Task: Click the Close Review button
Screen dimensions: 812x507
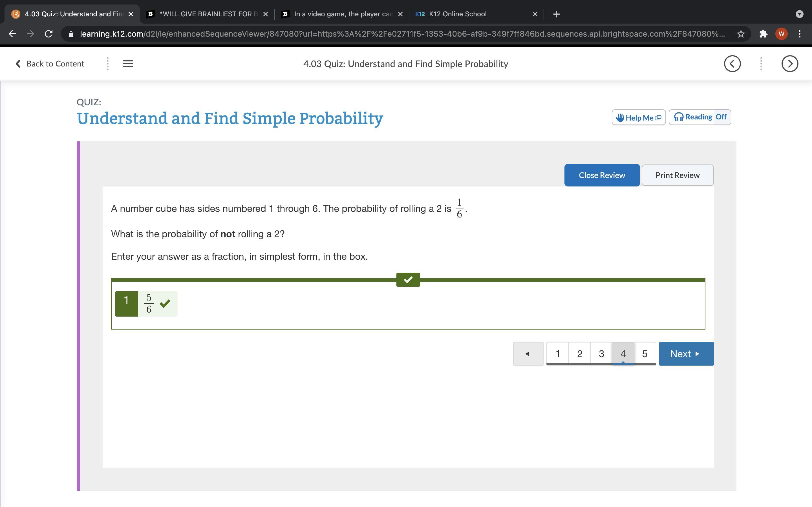Action: (x=602, y=175)
